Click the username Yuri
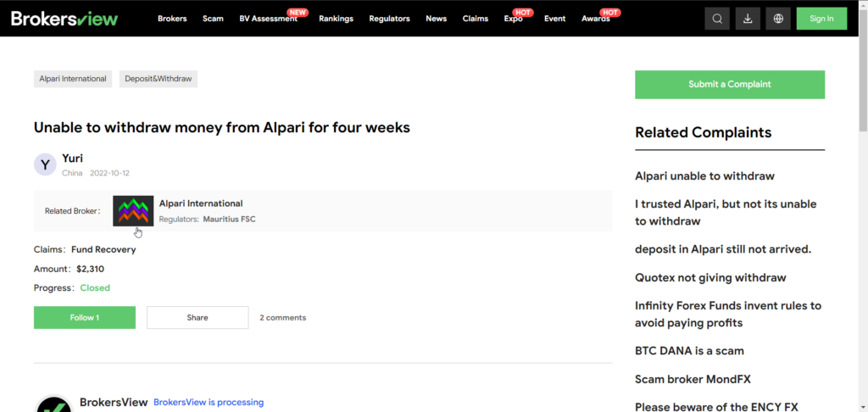 (73, 159)
